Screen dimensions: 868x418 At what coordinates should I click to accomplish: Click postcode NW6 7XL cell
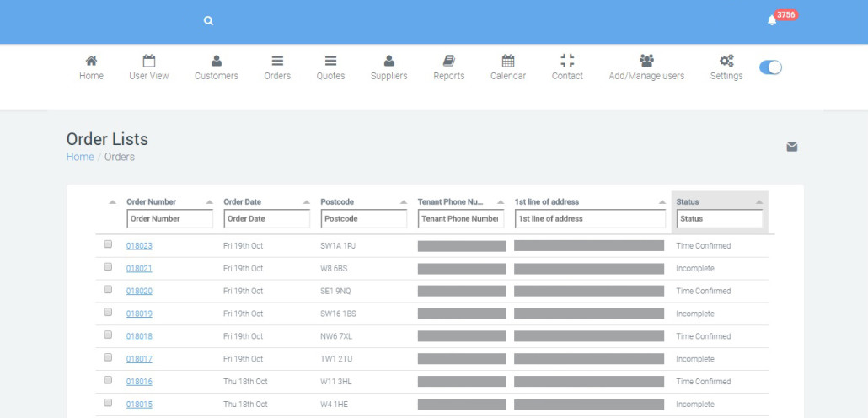click(336, 336)
